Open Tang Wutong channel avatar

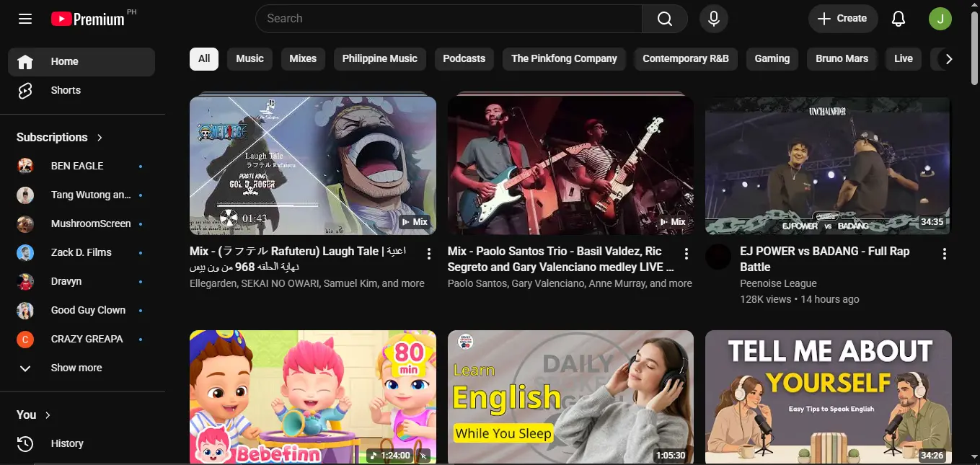pos(25,195)
